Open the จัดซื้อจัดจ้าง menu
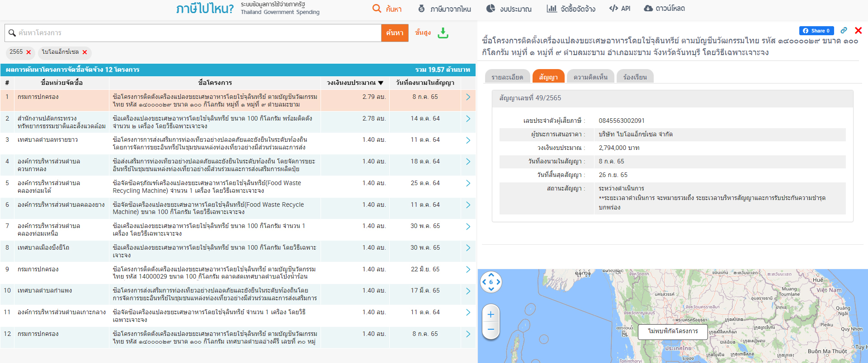The width and height of the screenshot is (868, 363). [571, 9]
